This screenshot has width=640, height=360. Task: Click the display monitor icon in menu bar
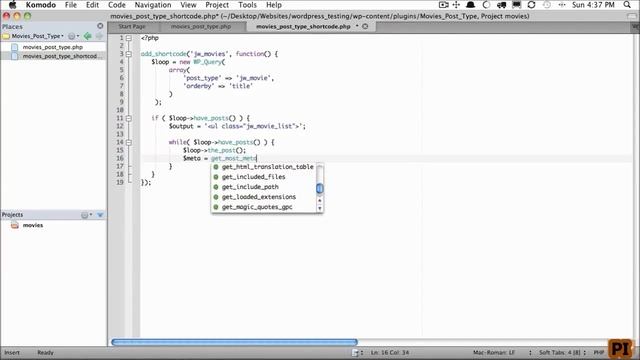[x=516, y=5]
